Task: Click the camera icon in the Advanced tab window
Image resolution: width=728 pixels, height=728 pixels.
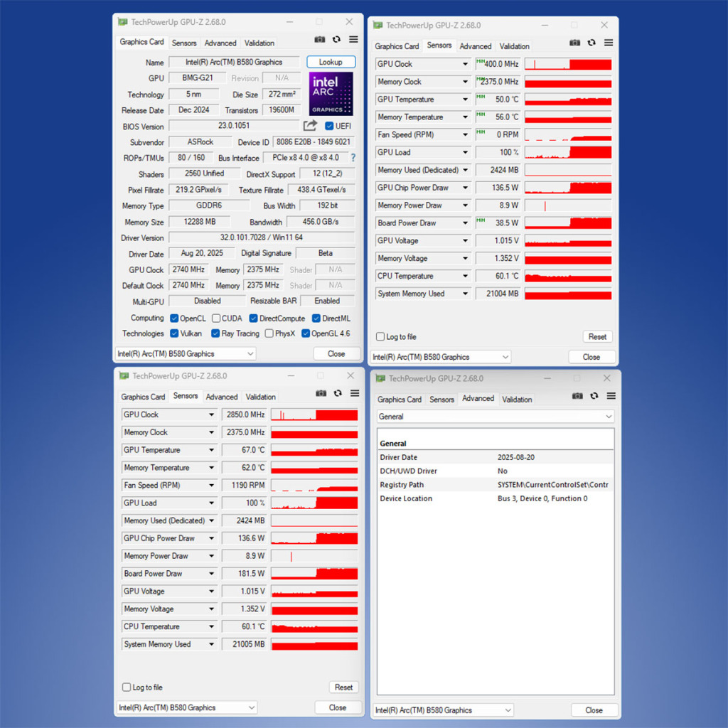Action: (x=577, y=396)
